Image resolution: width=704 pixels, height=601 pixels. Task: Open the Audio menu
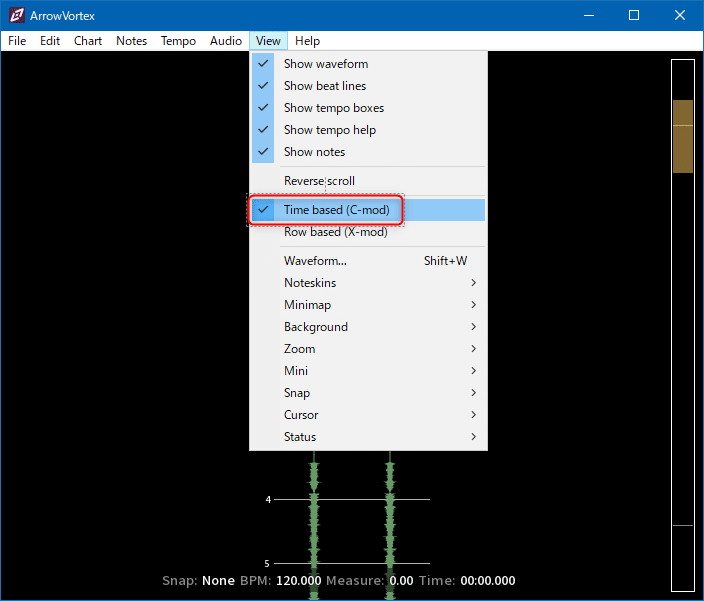tap(226, 41)
